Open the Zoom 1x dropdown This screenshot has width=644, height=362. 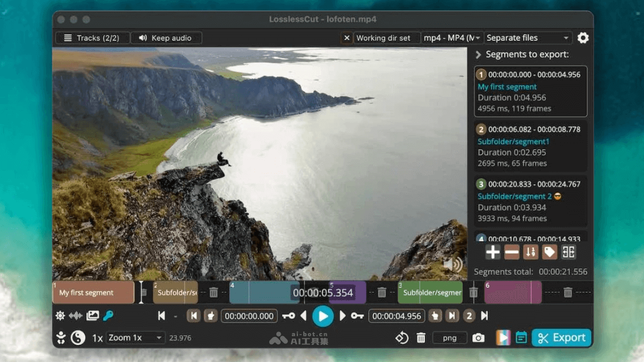135,338
